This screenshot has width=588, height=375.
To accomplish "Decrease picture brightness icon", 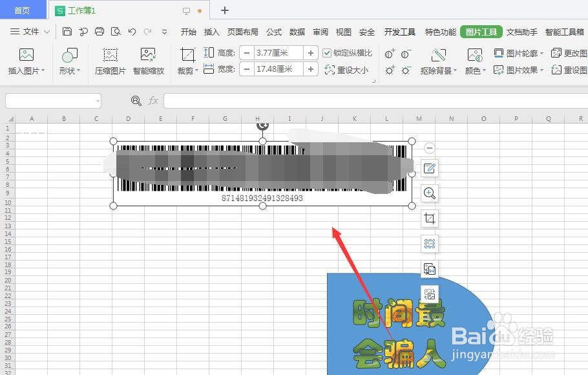I will [406, 70].
